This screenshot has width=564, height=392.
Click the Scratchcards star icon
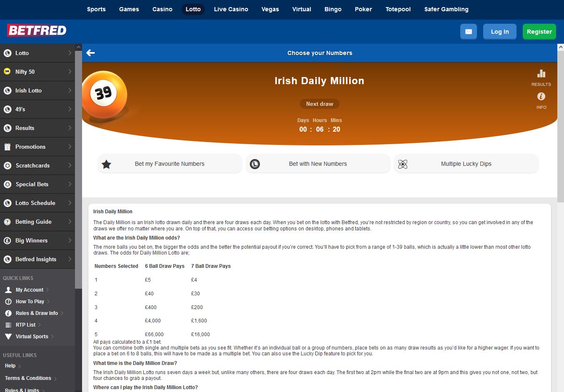tap(7, 165)
